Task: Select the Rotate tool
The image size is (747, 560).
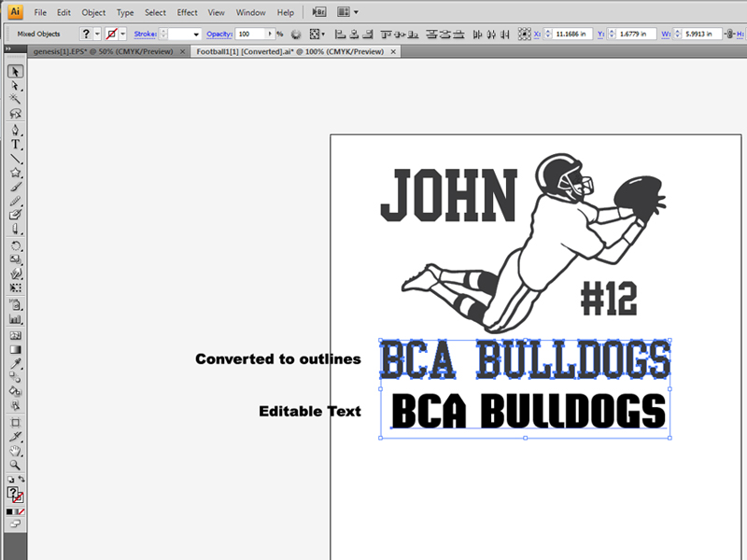Action: click(15, 245)
